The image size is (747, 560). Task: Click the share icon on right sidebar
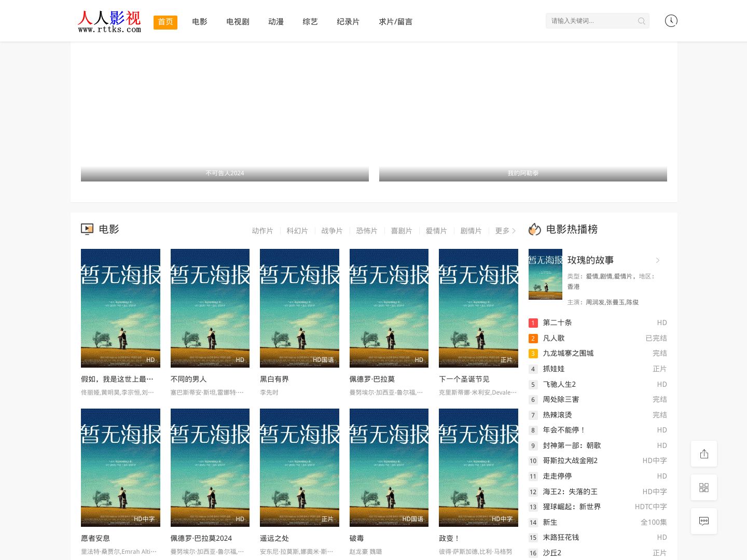pyautogui.click(x=703, y=454)
